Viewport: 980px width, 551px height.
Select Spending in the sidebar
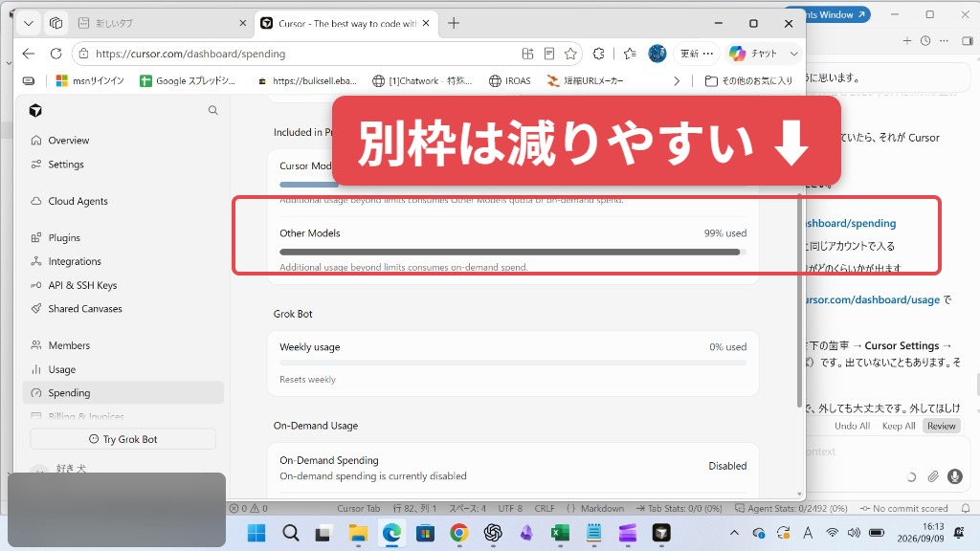click(123, 393)
